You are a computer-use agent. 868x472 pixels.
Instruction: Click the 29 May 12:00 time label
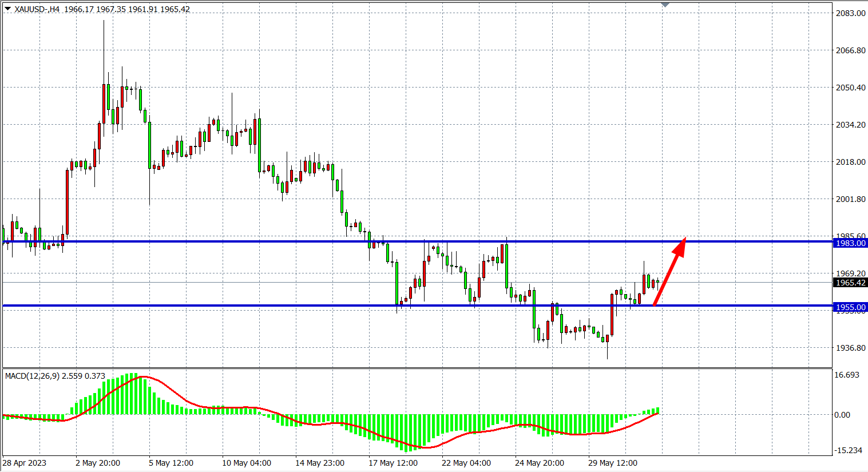tap(613, 463)
